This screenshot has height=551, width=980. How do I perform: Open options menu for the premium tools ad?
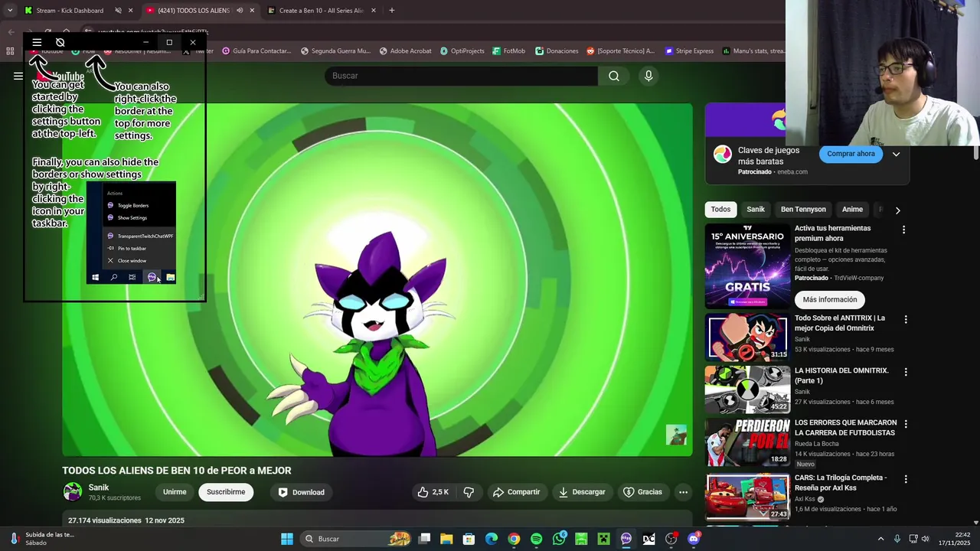(x=903, y=230)
